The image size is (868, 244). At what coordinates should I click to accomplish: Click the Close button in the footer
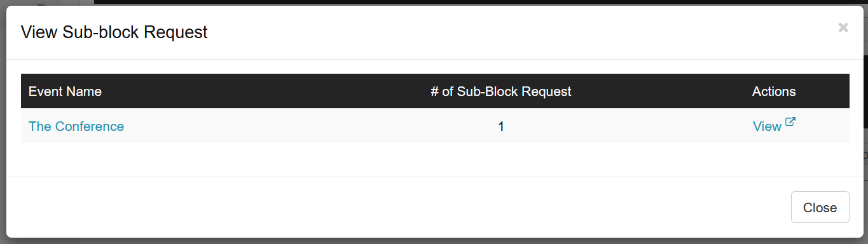click(820, 207)
